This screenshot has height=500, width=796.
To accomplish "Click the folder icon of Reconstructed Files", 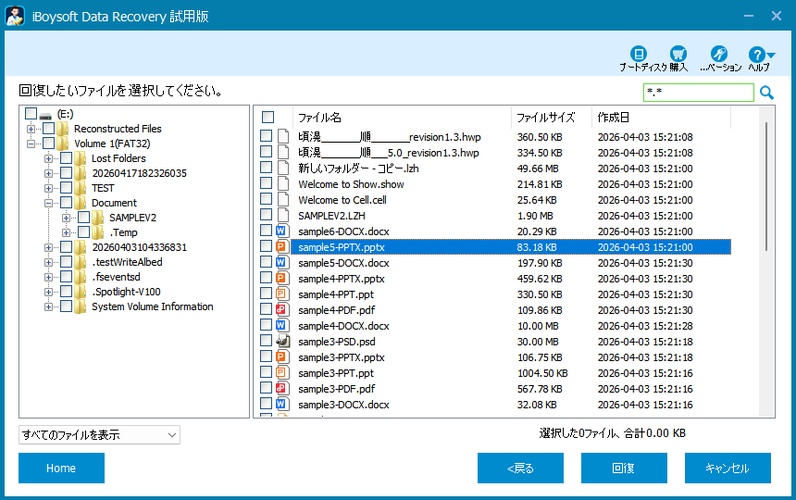I will coord(63,128).
